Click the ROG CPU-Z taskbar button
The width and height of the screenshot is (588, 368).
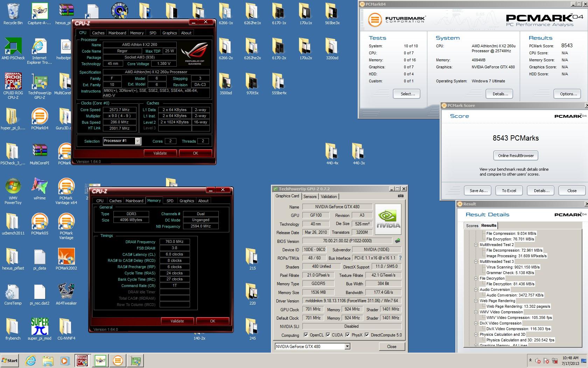click(82, 360)
